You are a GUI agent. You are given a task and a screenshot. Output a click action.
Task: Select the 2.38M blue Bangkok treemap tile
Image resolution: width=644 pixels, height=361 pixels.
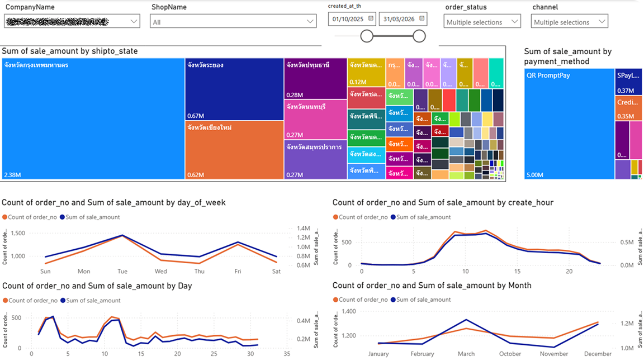tap(93, 118)
